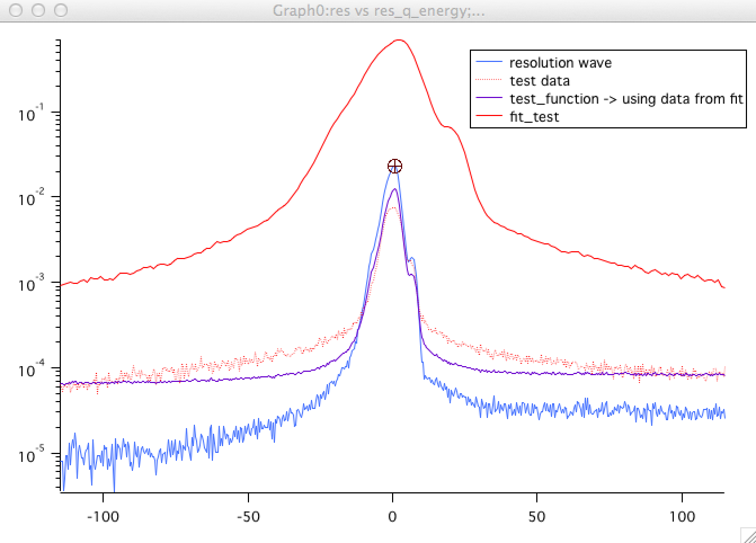
Task: Click the y-axis label 10^-1
Action: point(32,114)
